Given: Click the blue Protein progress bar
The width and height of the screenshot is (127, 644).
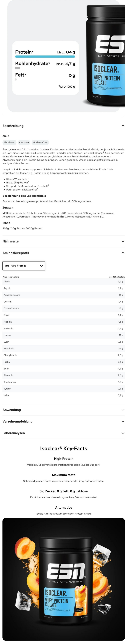Looking at the screenshot, I should coord(45,56).
